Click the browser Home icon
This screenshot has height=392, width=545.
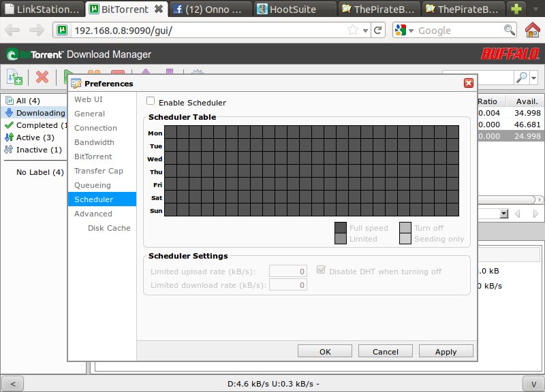point(533,31)
